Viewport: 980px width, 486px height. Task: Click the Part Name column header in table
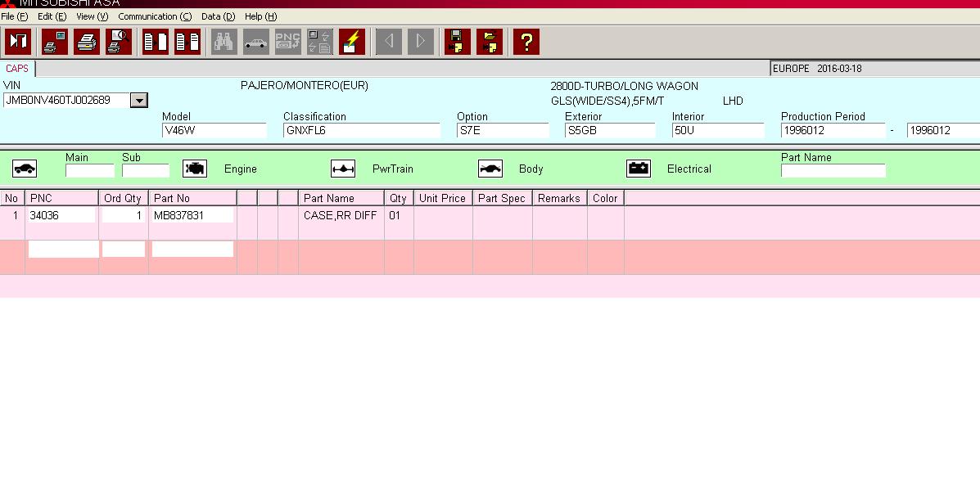[x=341, y=198]
